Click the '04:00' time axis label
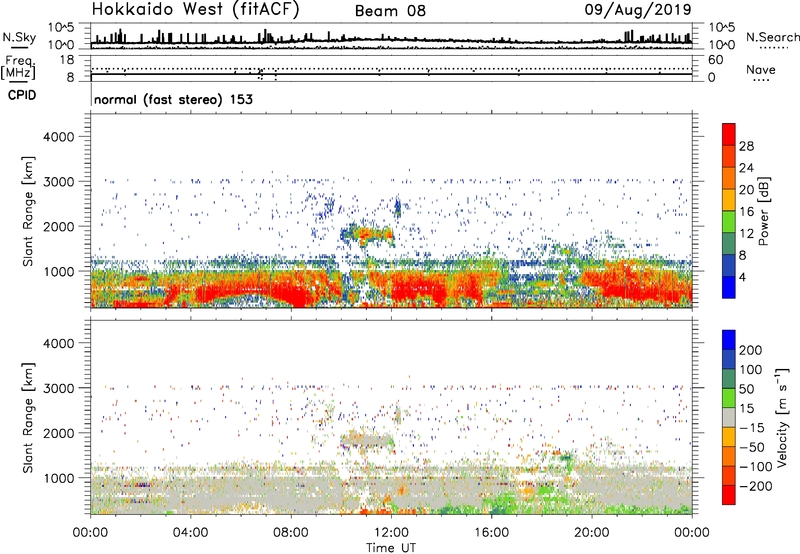 pyautogui.click(x=191, y=533)
